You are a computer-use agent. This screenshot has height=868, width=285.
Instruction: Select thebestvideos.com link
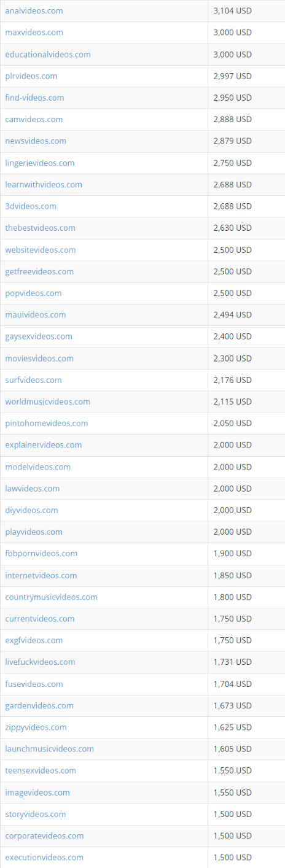pos(40,228)
